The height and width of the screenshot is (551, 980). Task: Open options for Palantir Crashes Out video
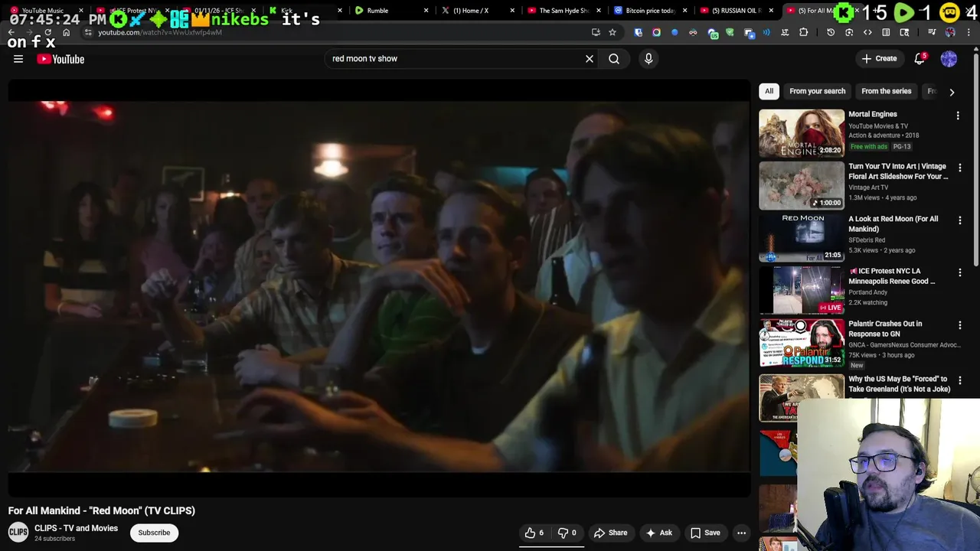click(x=960, y=325)
